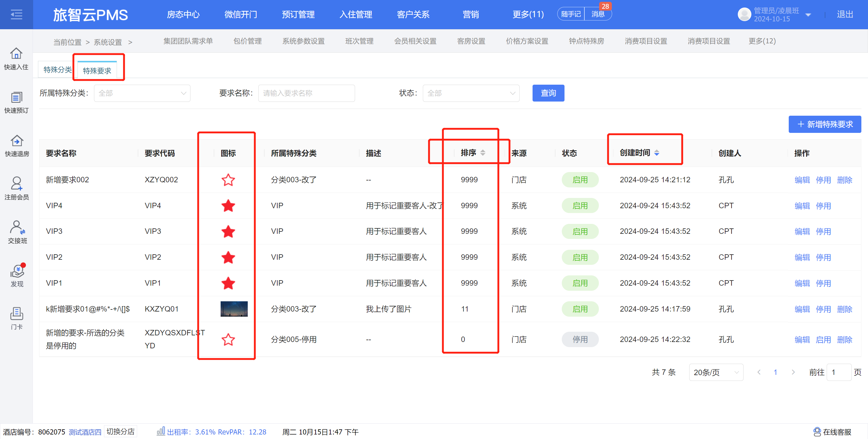This screenshot has height=439, width=868.
Task: Select the 特殊要求 tab
Action: click(x=97, y=71)
